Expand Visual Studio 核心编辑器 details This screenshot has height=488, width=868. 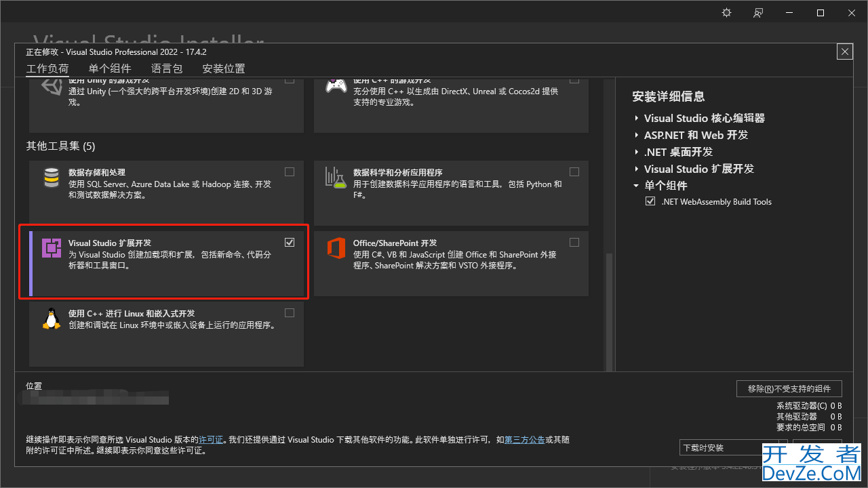pos(637,118)
